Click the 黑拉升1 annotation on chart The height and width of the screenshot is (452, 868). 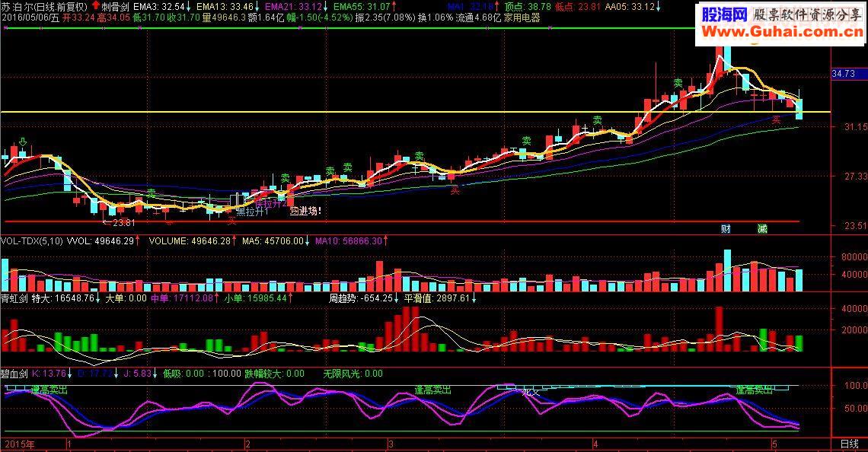pyautogui.click(x=253, y=212)
